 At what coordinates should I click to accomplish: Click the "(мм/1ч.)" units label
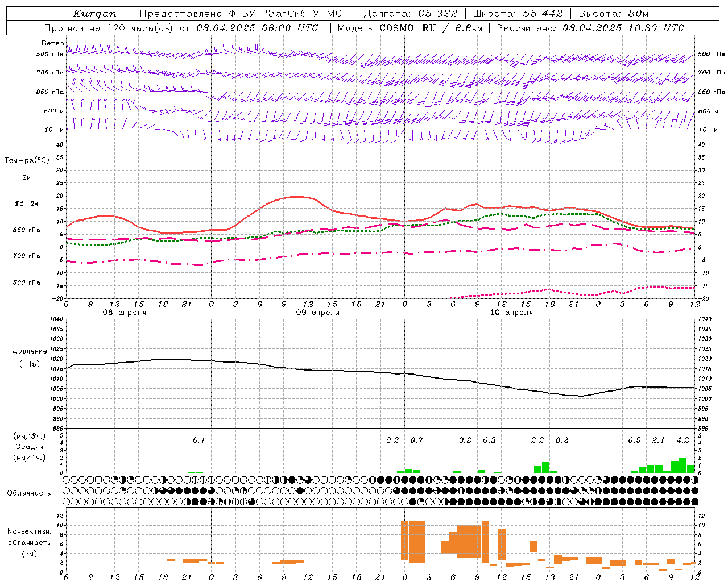(29, 458)
